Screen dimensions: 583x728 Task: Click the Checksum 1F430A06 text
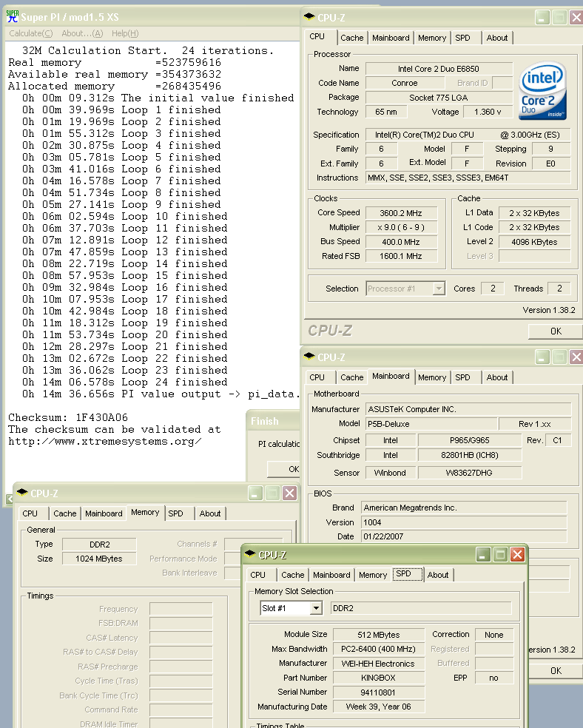pos(68,417)
